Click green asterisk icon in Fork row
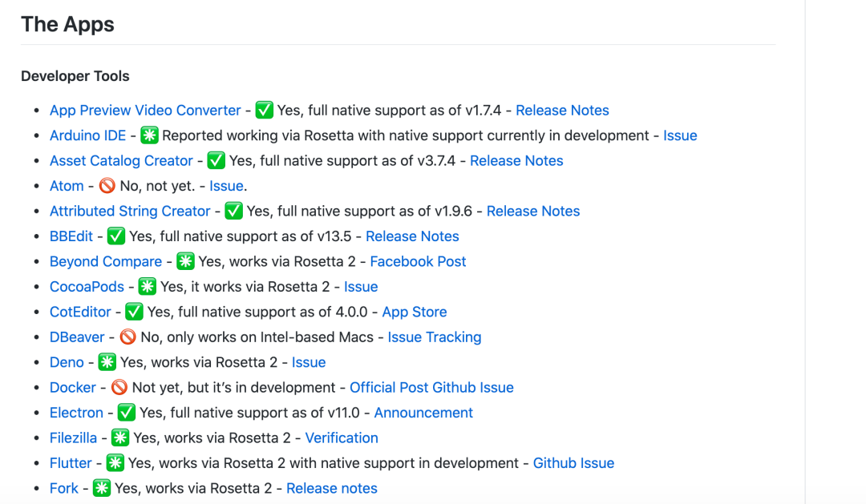The image size is (866, 504). click(x=102, y=488)
